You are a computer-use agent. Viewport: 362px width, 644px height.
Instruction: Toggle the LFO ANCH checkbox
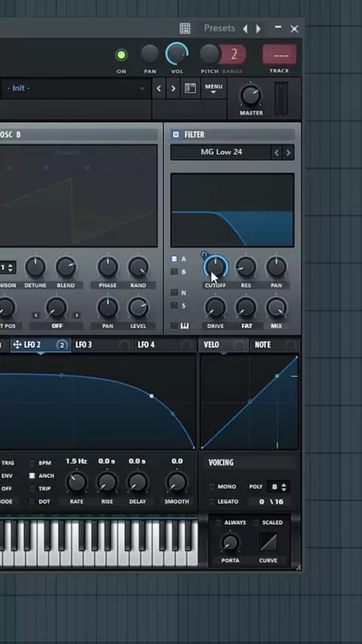pos(32,476)
